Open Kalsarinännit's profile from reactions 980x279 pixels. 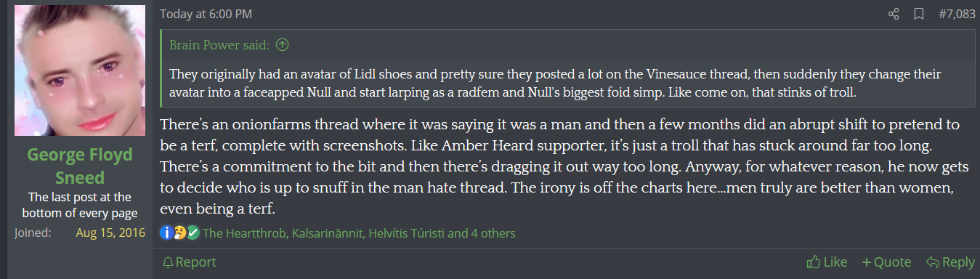(328, 234)
